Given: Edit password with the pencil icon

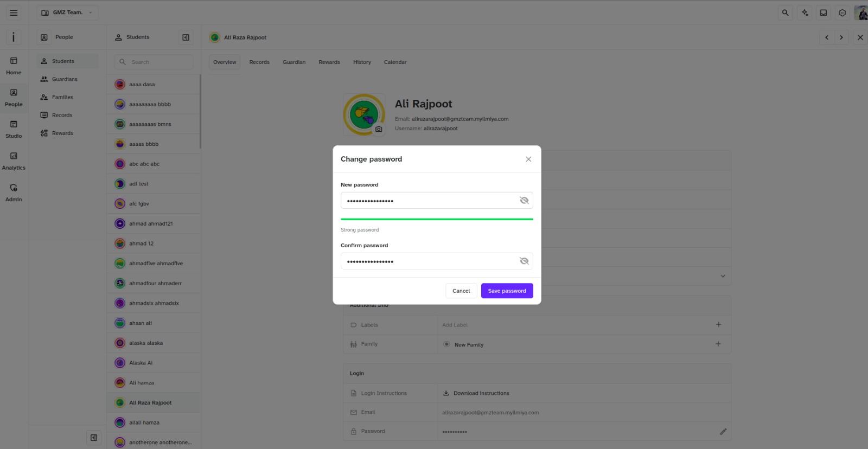Looking at the screenshot, I should 723,432.
